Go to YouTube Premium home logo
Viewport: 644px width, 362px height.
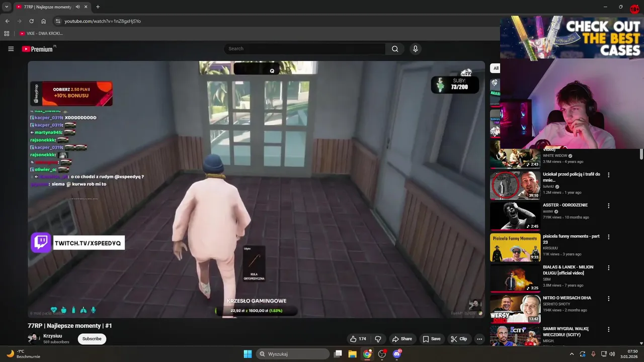pyautogui.click(x=38, y=49)
